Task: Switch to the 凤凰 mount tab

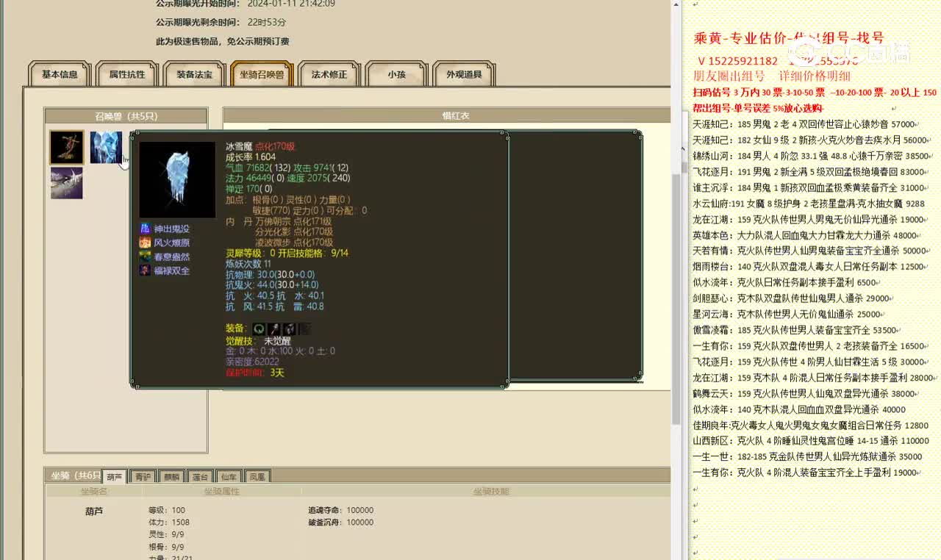Action: click(x=257, y=477)
